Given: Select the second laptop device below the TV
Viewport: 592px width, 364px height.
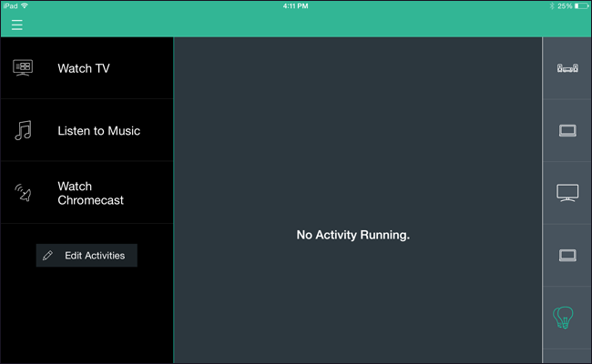Looking at the screenshot, I should [x=567, y=256].
